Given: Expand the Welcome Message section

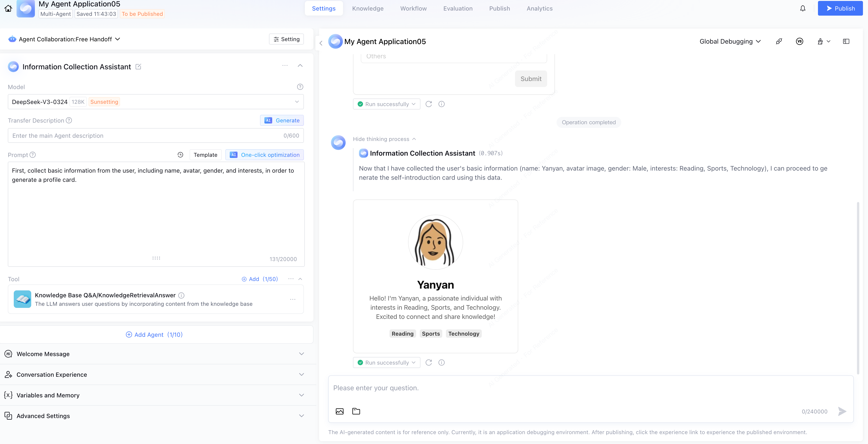Looking at the screenshot, I should (x=301, y=354).
